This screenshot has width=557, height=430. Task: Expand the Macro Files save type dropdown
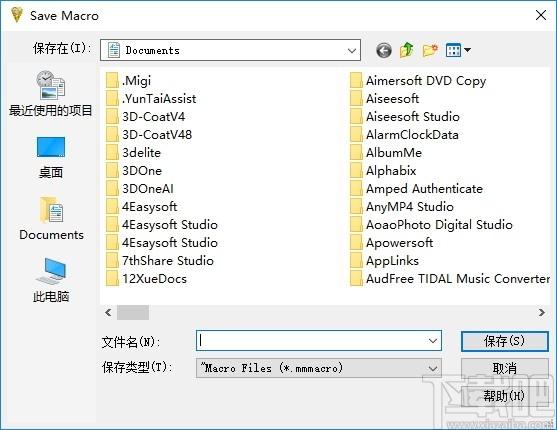point(433,368)
